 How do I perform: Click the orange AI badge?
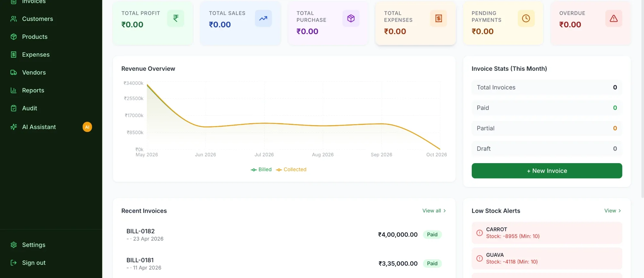87,127
